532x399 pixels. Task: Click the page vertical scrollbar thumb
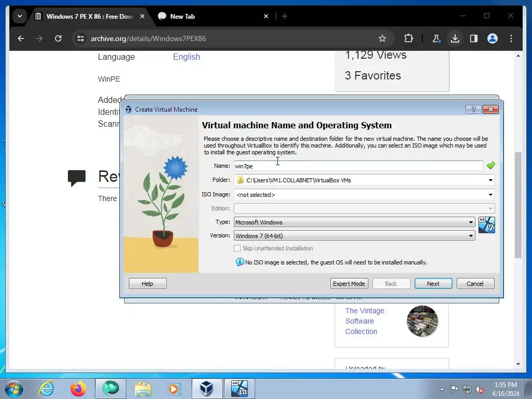tap(518, 205)
